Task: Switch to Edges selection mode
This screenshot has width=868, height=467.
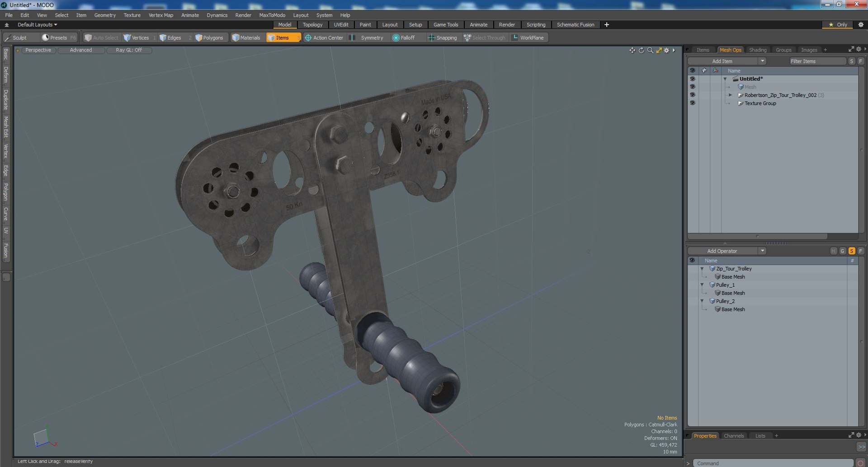Action: (x=170, y=37)
